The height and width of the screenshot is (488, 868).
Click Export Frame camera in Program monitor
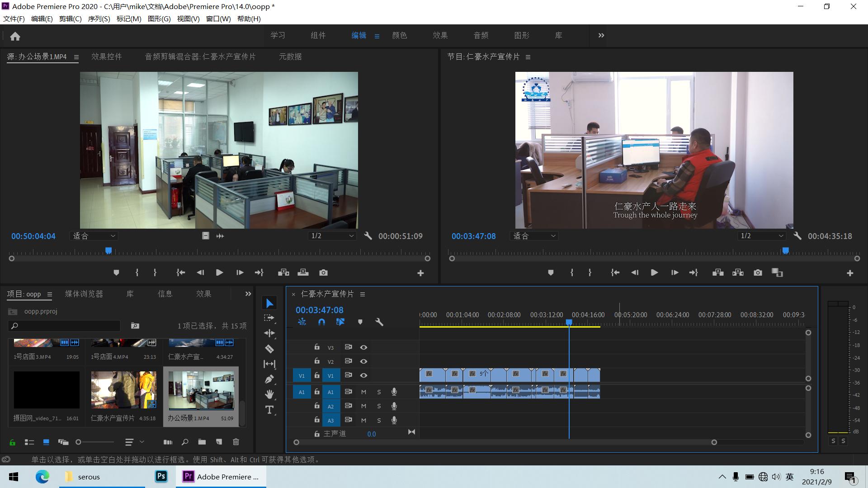[x=758, y=272]
